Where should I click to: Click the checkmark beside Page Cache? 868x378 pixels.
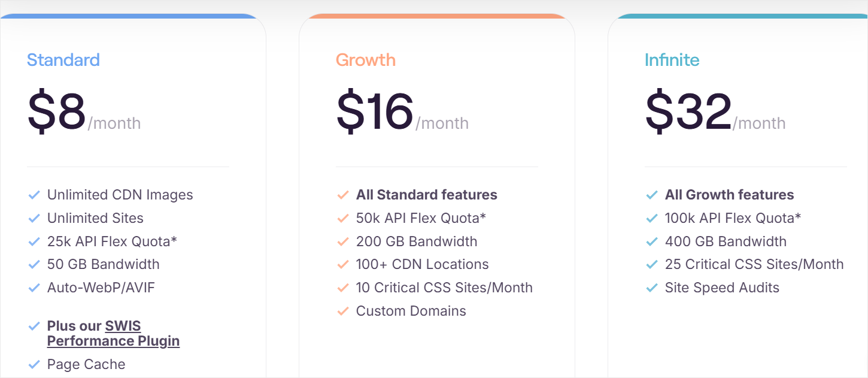pyautogui.click(x=34, y=364)
